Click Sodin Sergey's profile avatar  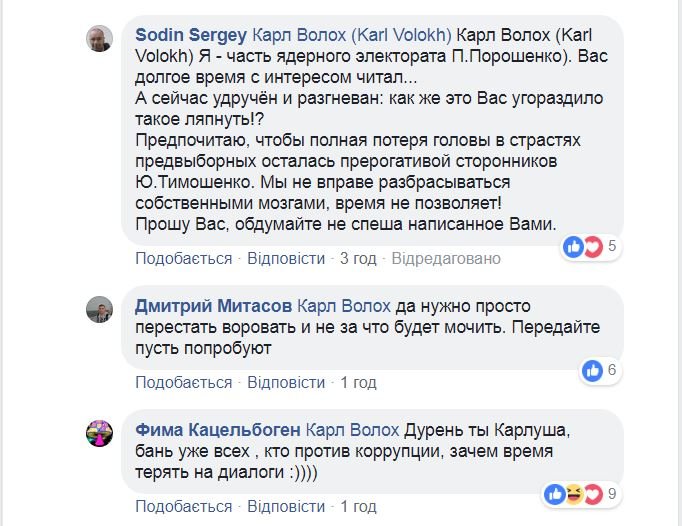pos(99,39)
